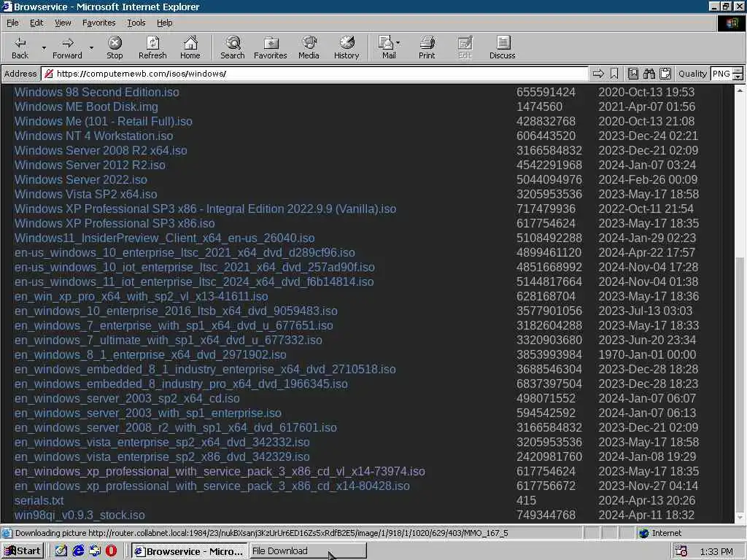Screen dimensions: 747x560
Task: Open win98qi_v0.9.3_stock.iso link
Action: point(80,516)
